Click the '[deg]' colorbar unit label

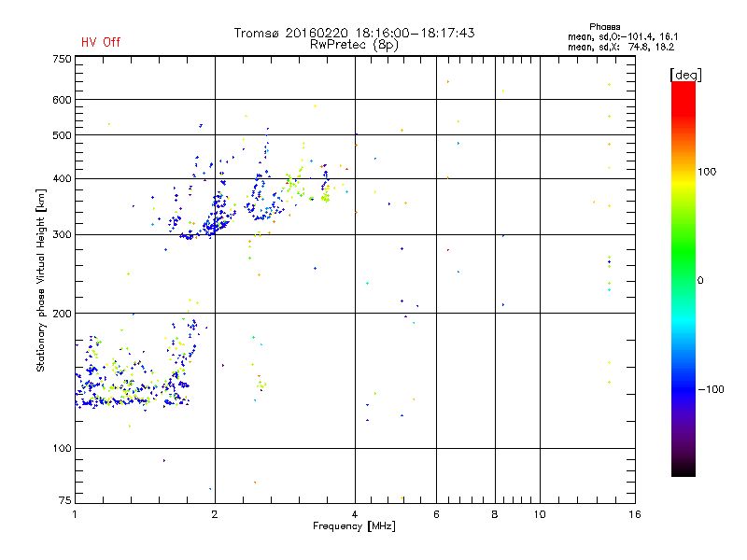pyautogui.click(x=685, y=75)
